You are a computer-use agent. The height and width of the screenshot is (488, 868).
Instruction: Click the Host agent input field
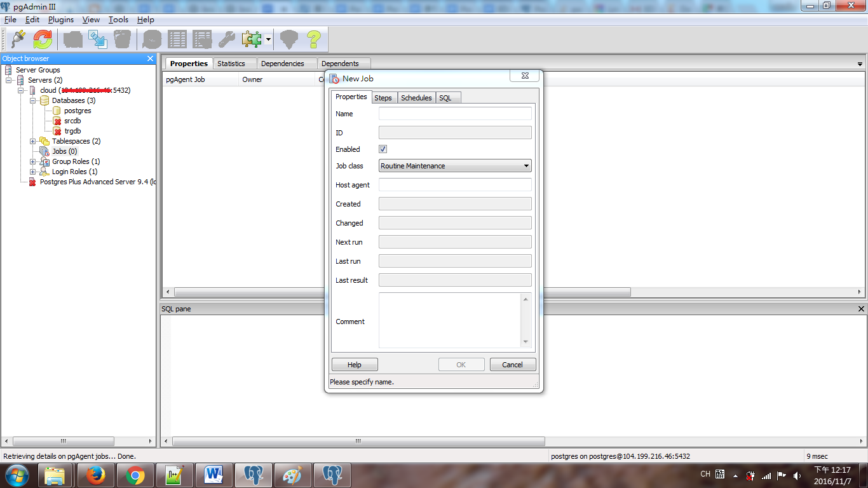click(455, 185)
